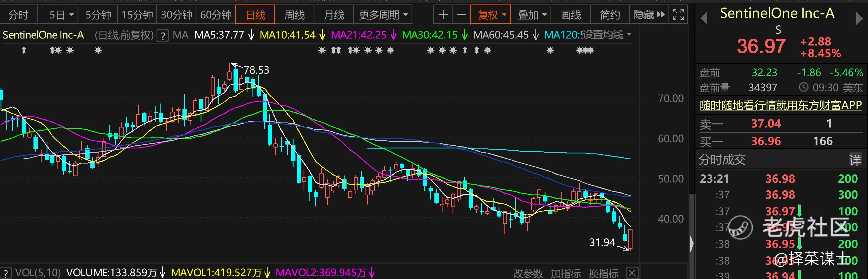Click 隐藏 to hide side panel
This screenshot has height=279, width=868.
click(649, 15)
